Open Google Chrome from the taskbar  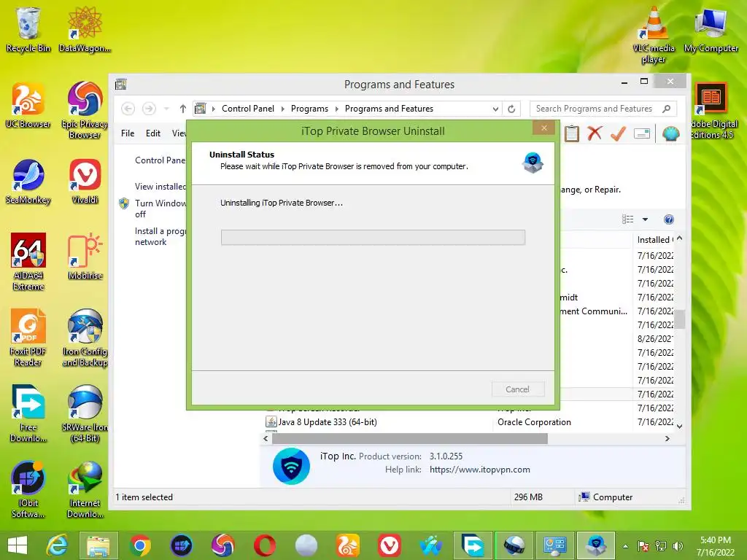[x=139, y=545]
